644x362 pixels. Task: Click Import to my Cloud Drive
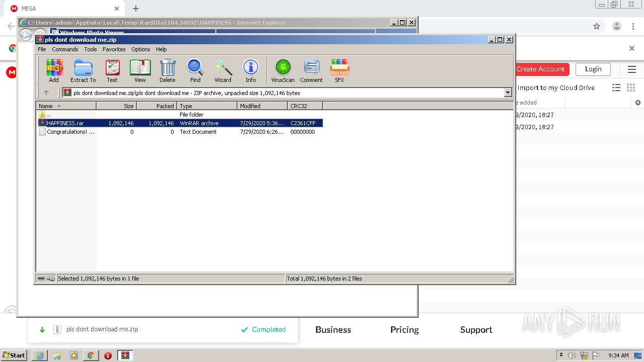[x=556, y=87]
